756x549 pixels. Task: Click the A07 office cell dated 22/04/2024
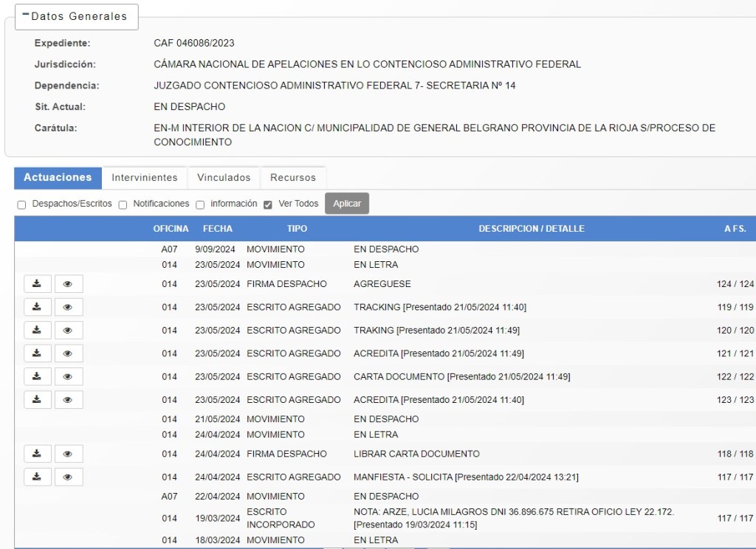click(169, 496)
